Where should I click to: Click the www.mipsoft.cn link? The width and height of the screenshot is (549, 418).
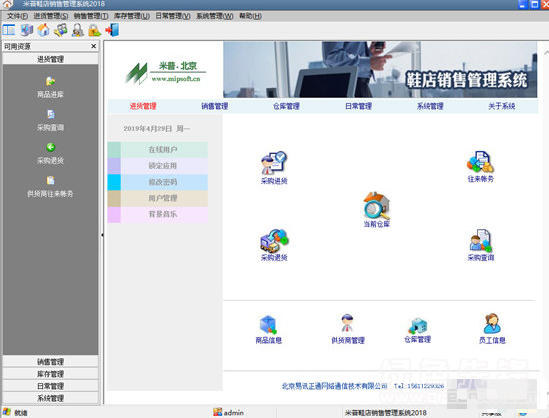click(x=176, y=79)
